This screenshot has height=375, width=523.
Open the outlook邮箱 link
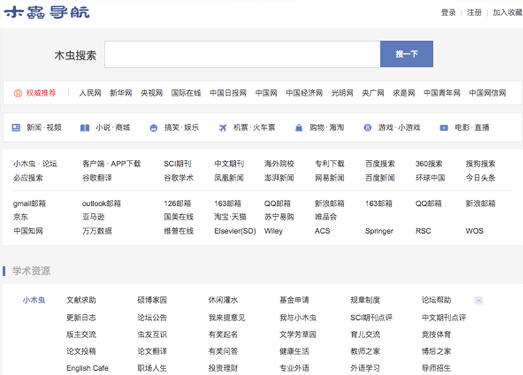tap(101, 204)
